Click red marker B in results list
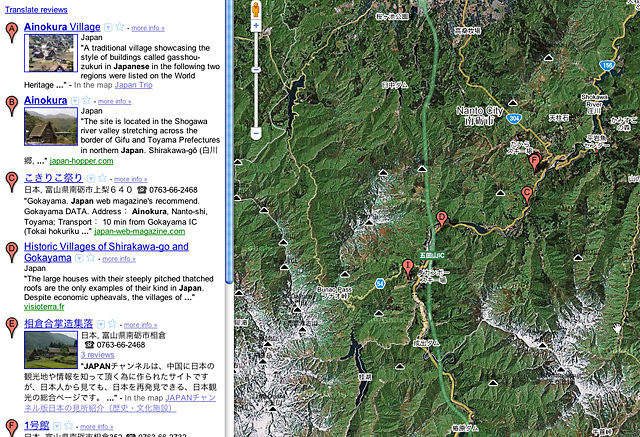 click(11, 105)
